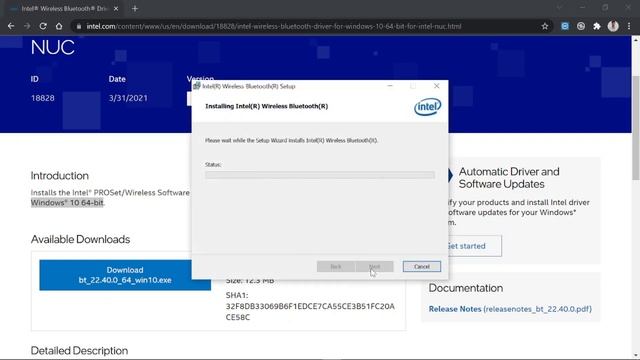Click the installation status progress bar

click(320, 175)
